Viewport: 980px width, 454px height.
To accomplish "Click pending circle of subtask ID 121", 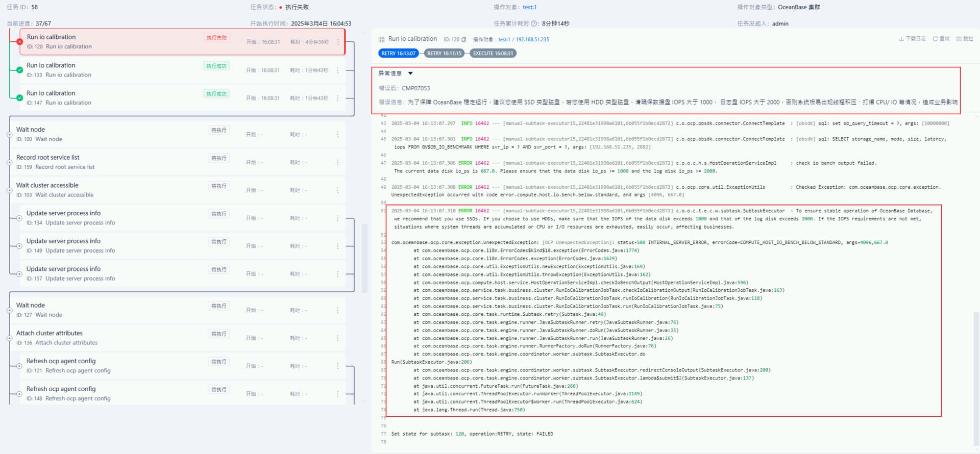I will (x=19, y=366).
